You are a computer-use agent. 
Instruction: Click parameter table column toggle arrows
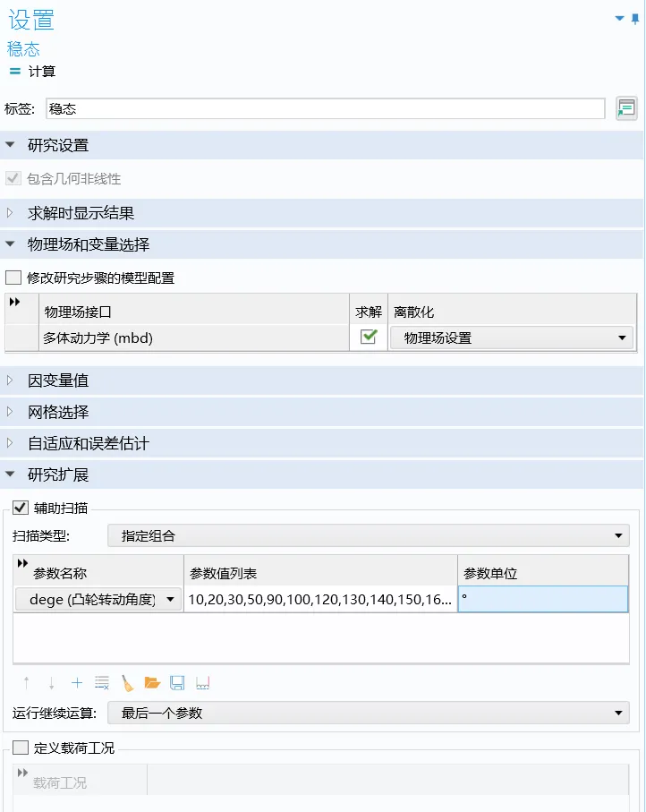22,563
